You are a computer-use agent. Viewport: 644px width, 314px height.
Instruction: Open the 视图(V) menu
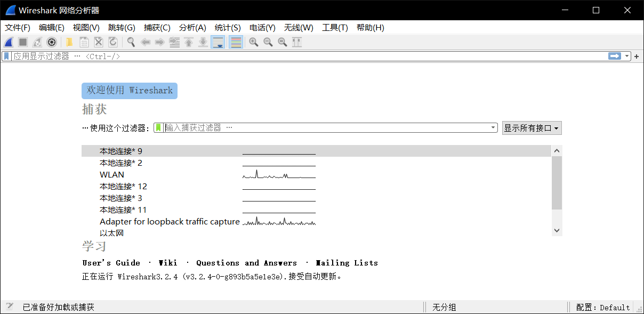[x=86, y=28]
